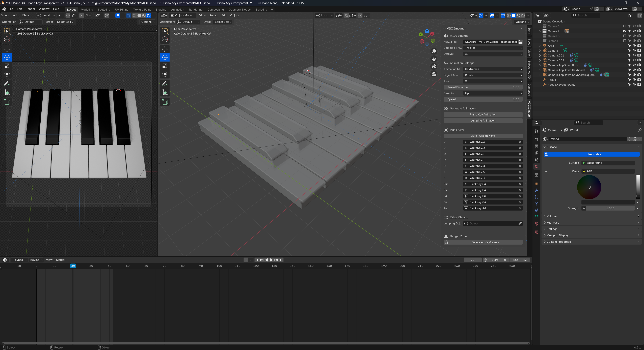
Task: Expand the Octave 2 collection tree
Action: pos(540,31)
